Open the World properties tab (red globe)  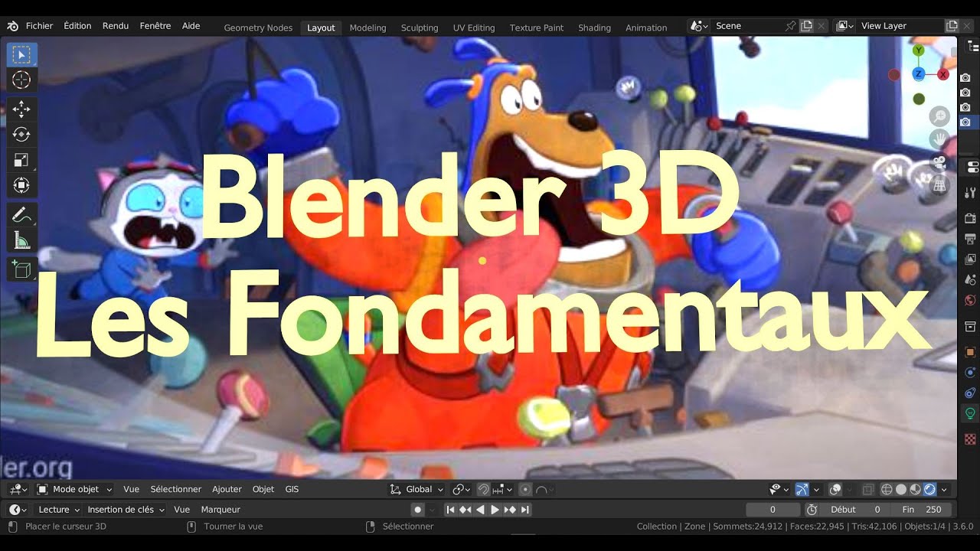click(971, 301)
